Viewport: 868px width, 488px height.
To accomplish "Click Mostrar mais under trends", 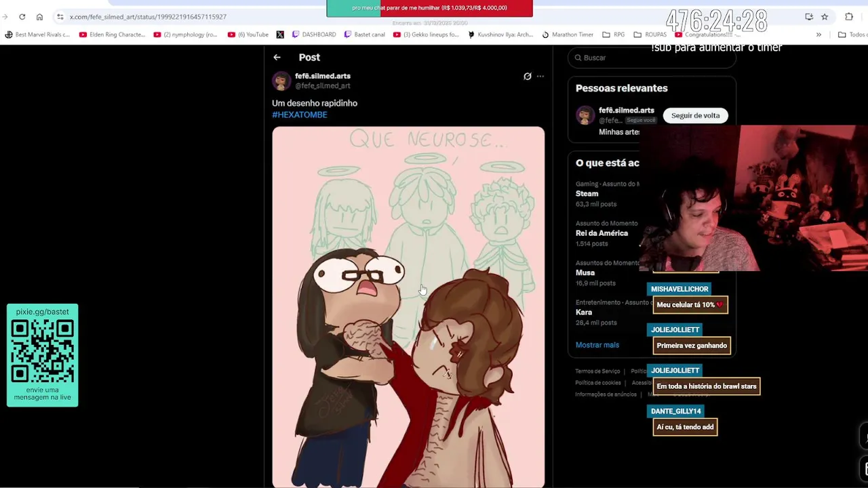I will (597, 345).
